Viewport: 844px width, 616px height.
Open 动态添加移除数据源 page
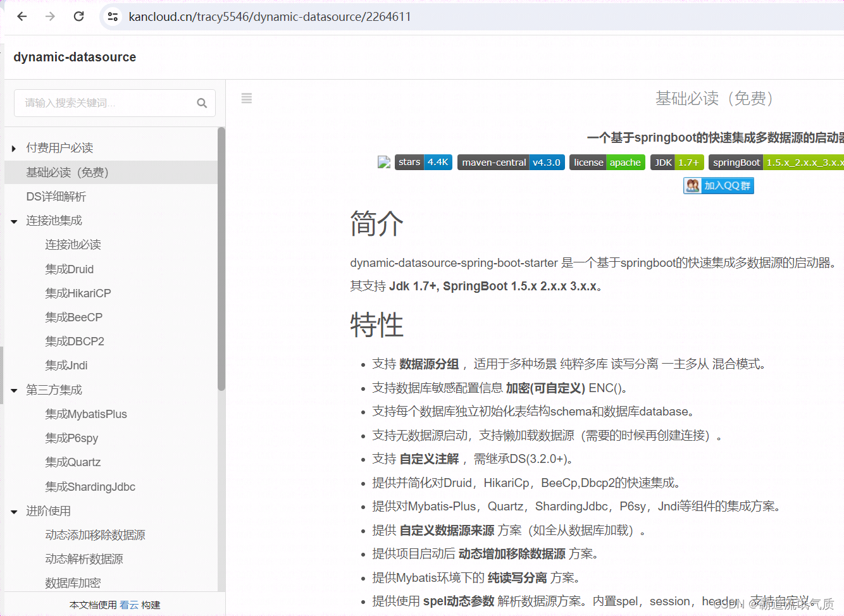[95, 535]
